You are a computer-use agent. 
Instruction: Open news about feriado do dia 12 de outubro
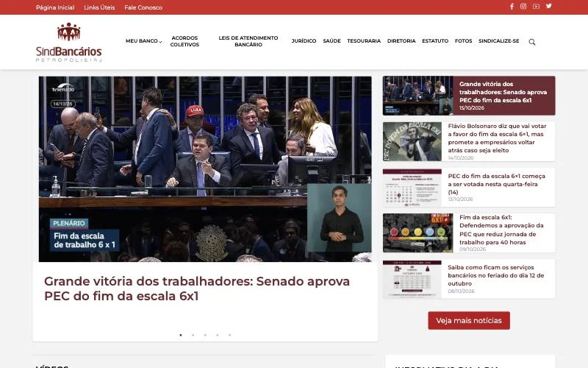495,275
